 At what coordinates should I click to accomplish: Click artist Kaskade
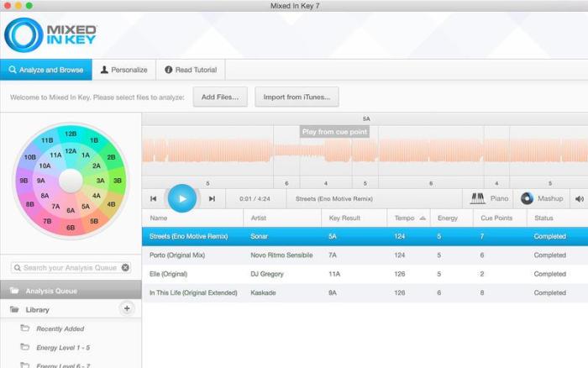[263, 292]
